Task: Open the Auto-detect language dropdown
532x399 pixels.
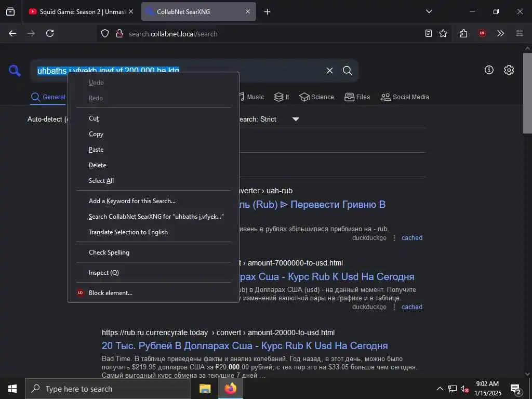Action: 47,119
